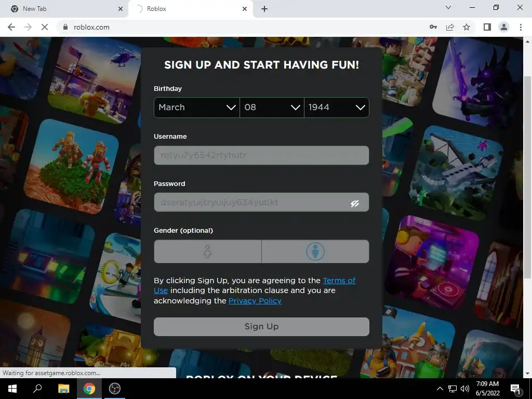Viewport: 532px width, 399px height.
Task: Show hidden system tray icons
Action: 440,389
